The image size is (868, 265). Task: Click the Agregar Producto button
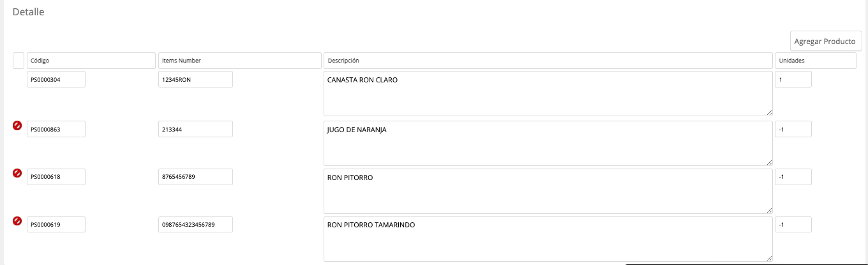click(826, 41)
